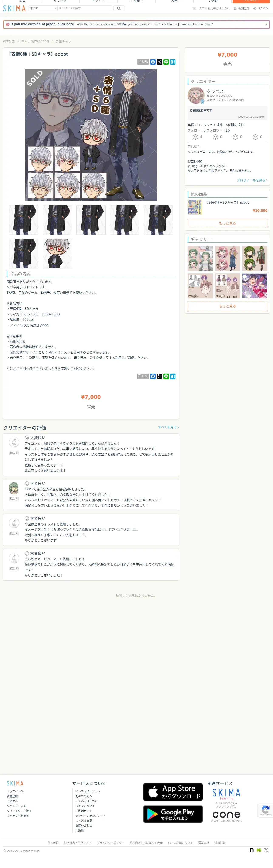Open footer ランクについて link

coord(85,806)
